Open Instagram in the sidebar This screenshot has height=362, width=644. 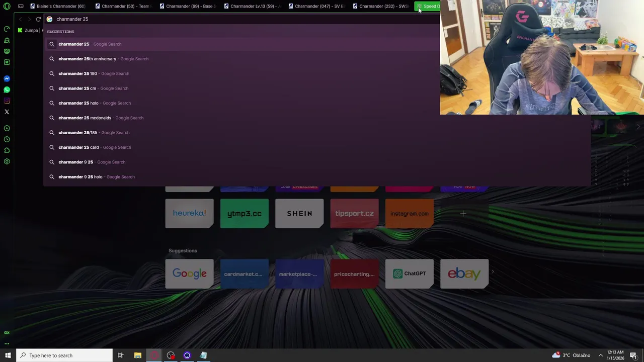(7, 101)
